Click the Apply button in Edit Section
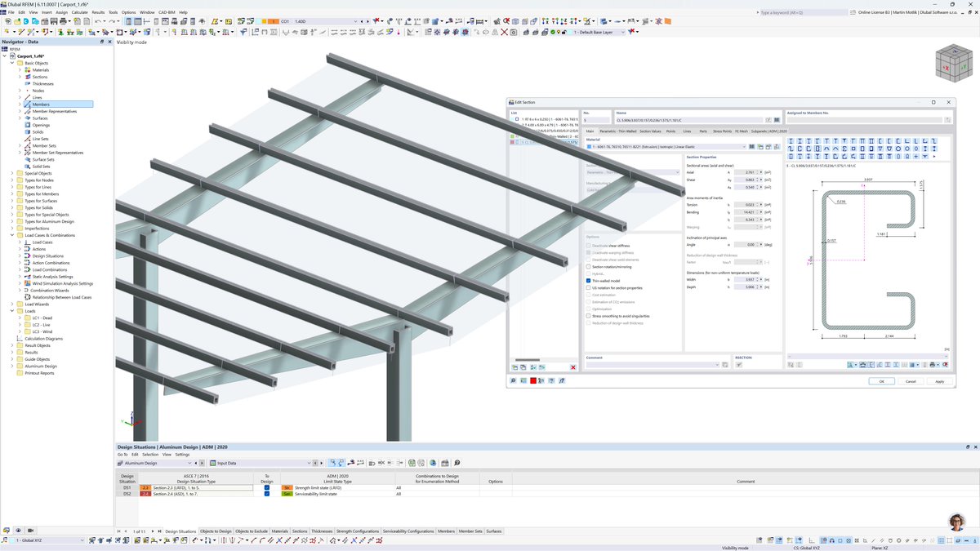The width and height of the screenshot is (980, 551). click(x=939, y=381)
